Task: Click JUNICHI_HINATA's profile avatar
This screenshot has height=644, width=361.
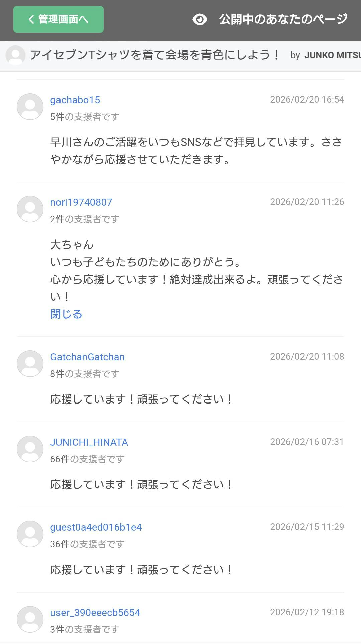Action: click(30, 449)
